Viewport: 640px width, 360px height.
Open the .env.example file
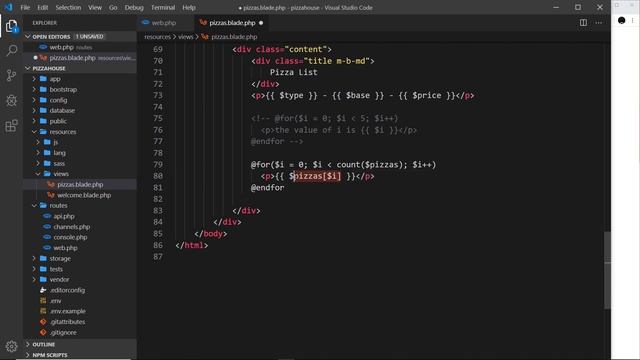tap(80, 311)
